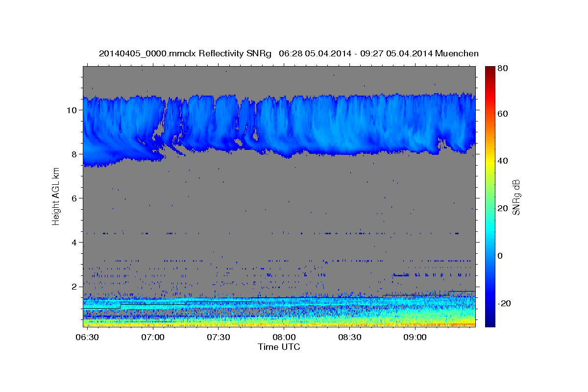Select the 'Time UTC' axis label
588x392 pixels.
point(279,347)
